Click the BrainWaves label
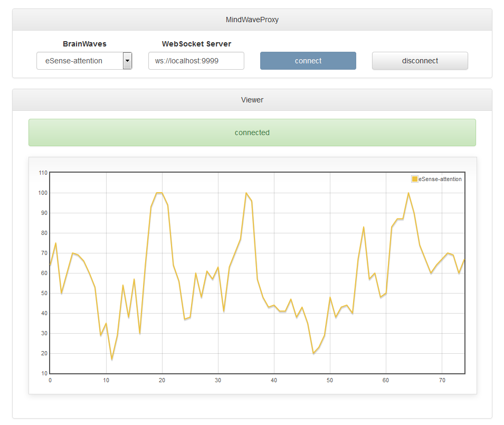The image size is (504, 425). point(84,44)
